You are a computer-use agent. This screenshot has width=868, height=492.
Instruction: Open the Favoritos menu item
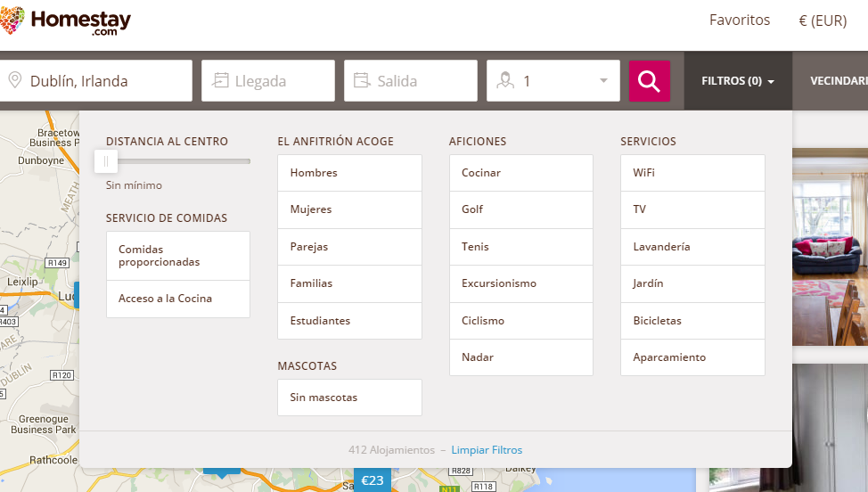[739, 20]
